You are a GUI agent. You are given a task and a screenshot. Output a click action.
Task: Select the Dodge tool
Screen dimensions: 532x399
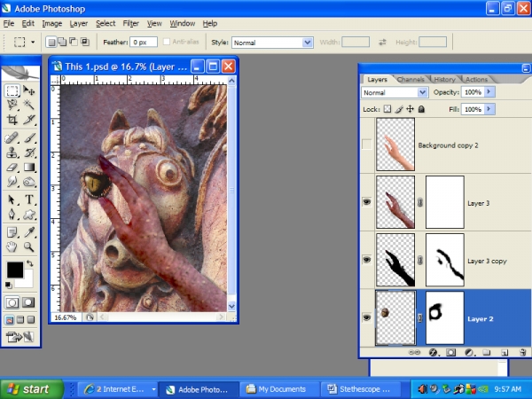pyautogui.click(x=29, y=182)
